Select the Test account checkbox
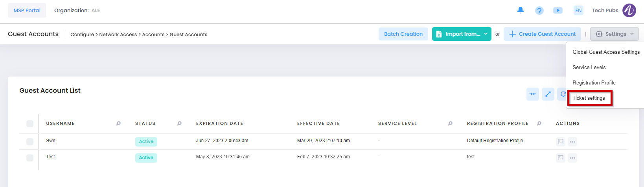This screenshot has width=644, height=187. coord(30,158)
